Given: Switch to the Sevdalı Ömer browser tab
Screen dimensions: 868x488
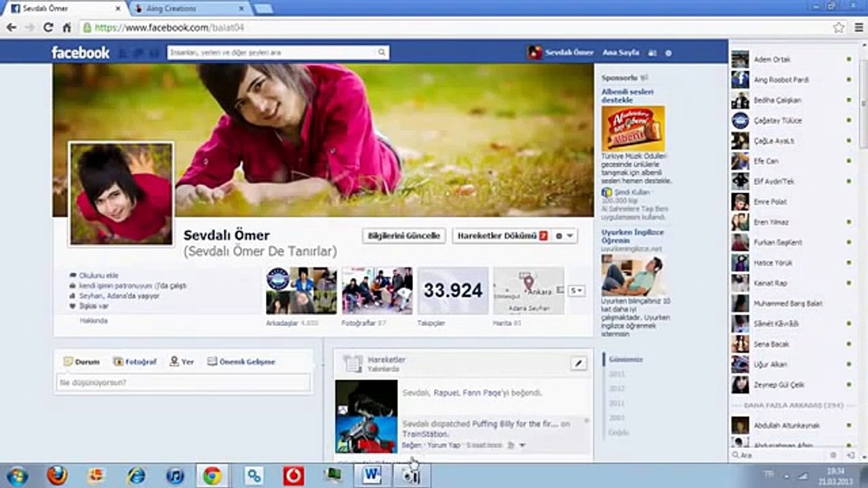Looking at the screenshot, I should click(x=64, y=8).
